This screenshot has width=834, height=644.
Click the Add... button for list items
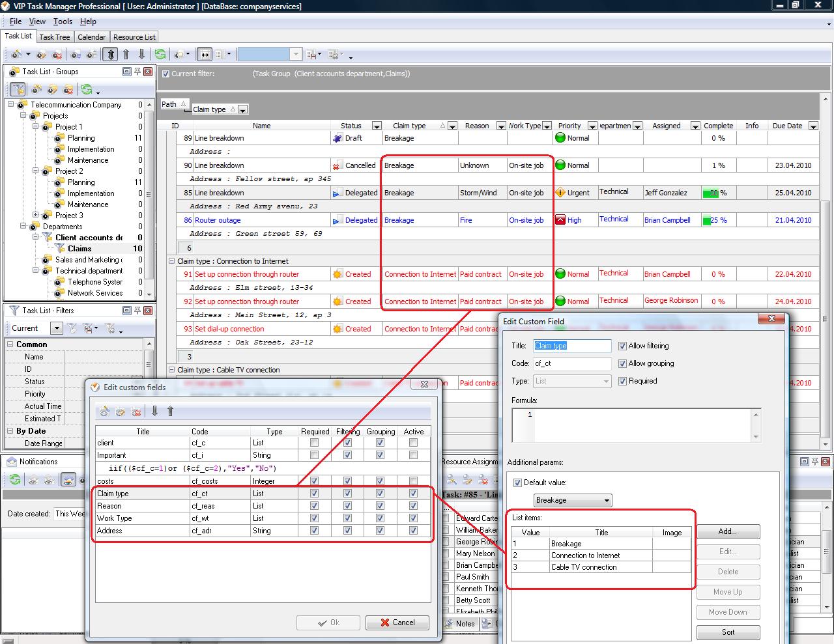click(x=728, y=531)
